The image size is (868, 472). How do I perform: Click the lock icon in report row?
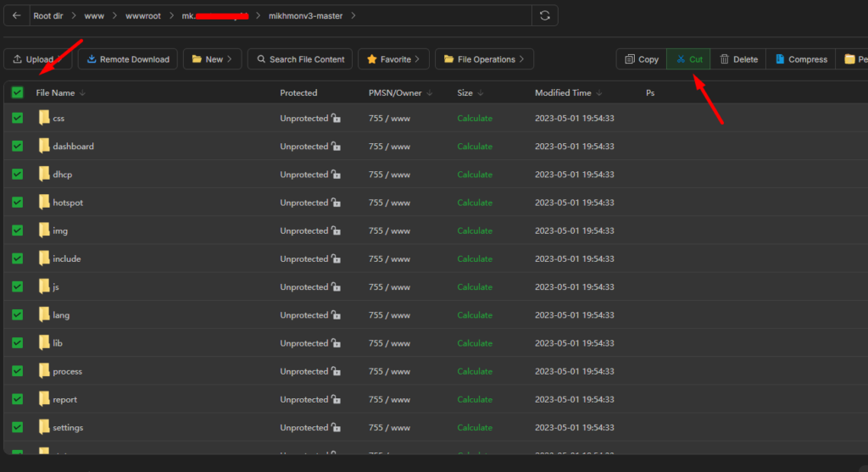[x=336, y=399]
